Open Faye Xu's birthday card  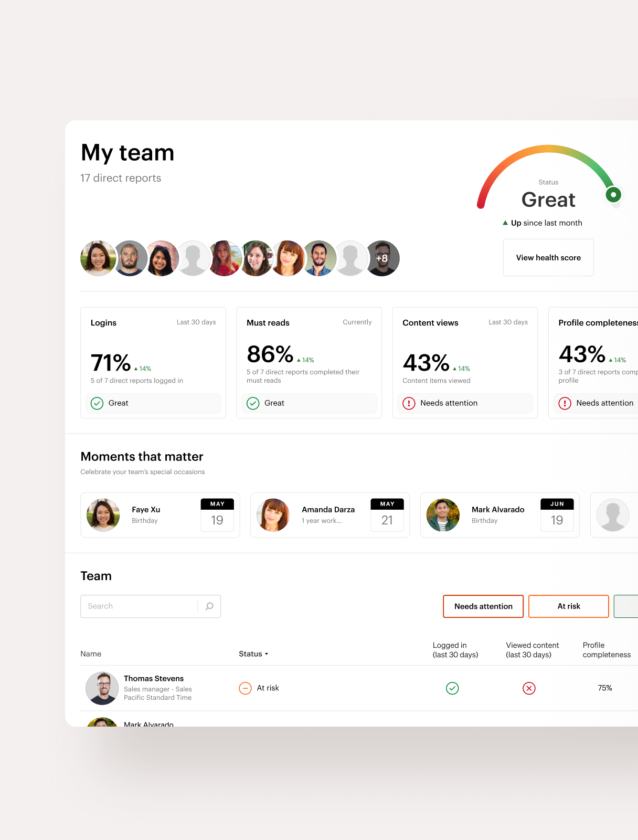click(160, 515)
